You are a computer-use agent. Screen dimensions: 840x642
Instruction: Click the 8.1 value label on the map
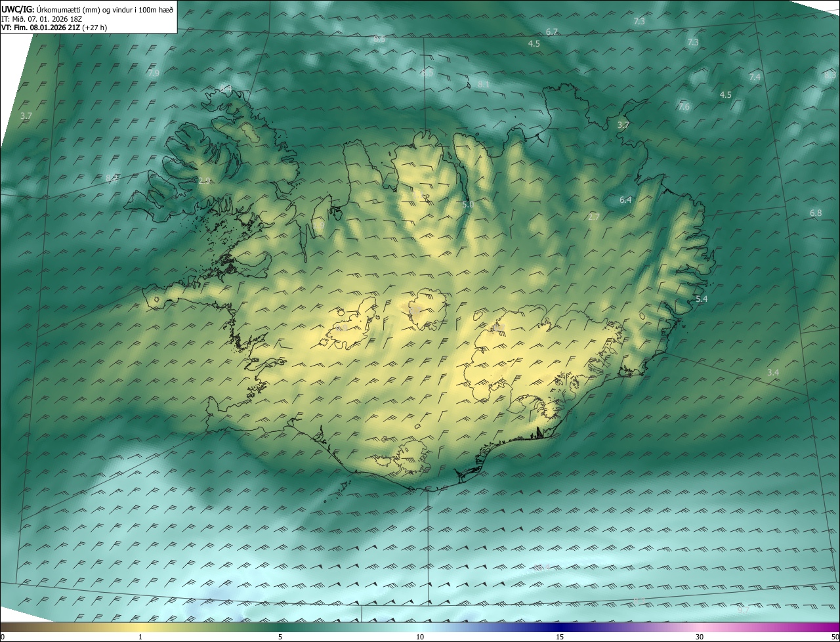(484, 84)
